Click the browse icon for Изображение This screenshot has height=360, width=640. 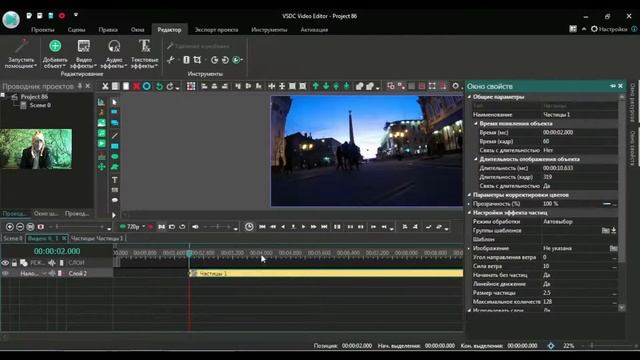click(613, 248)
